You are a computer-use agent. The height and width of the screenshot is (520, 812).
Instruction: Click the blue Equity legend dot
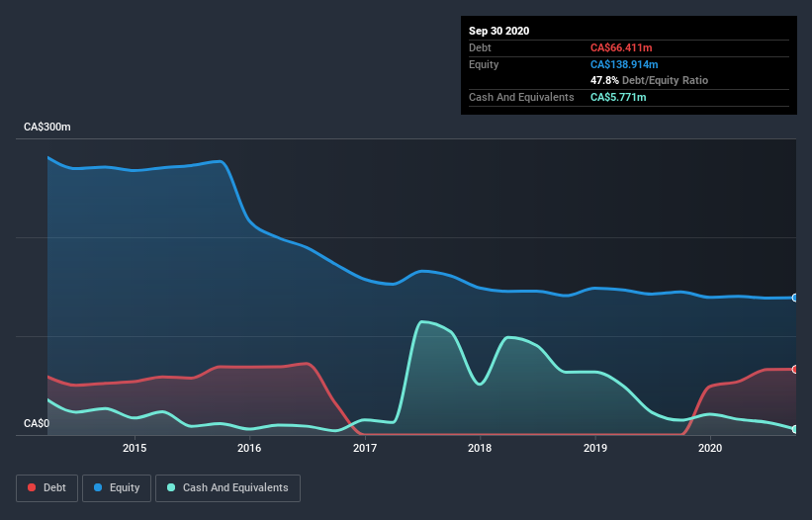point(98,487)
